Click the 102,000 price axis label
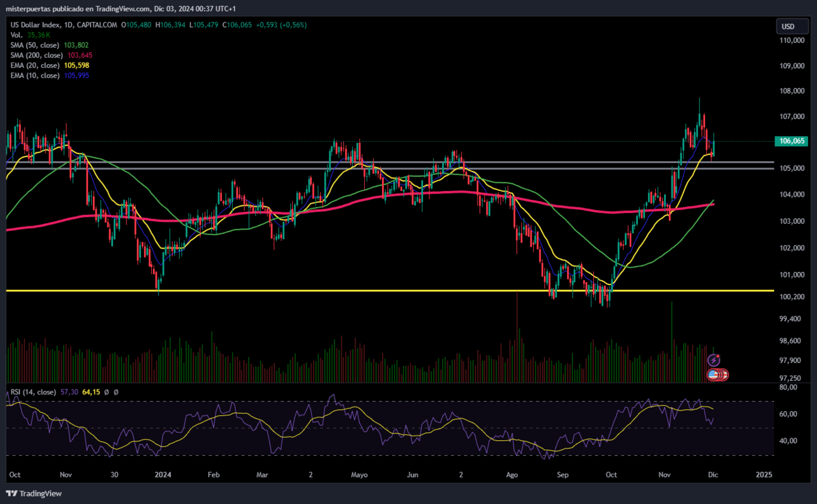817x504 pixels. (x=792, y=248)
